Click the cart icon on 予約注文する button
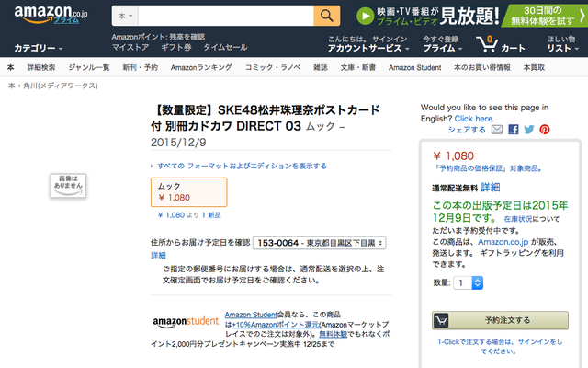Viewport: 588px width, 368px height. pyautogui.click(x=441, y=320)
